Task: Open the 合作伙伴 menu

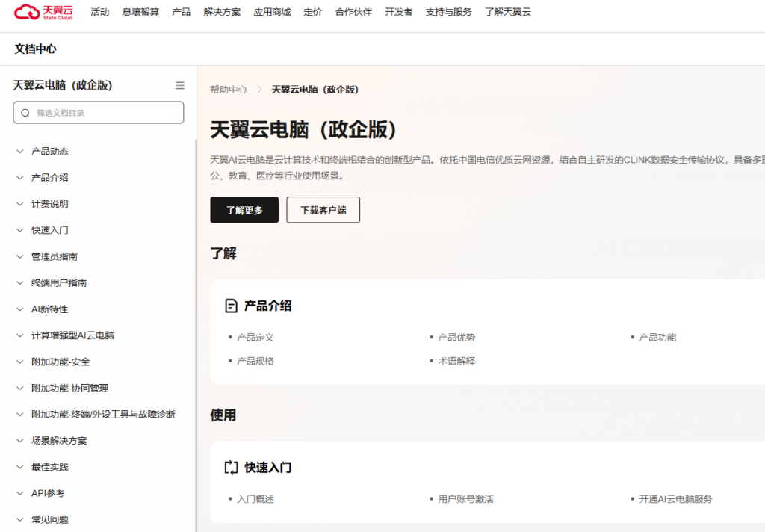Action: [353, 12]
